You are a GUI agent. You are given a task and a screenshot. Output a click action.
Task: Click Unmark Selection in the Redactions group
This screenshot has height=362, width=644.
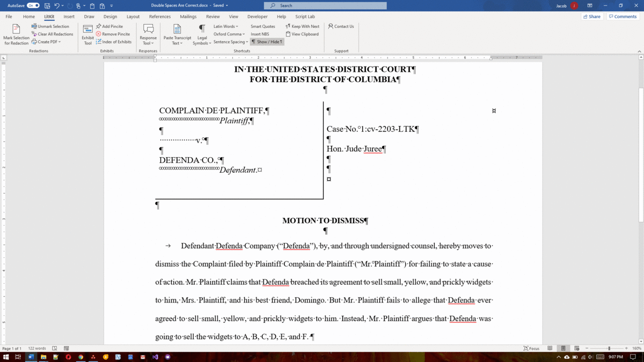(x=50, y=26)
